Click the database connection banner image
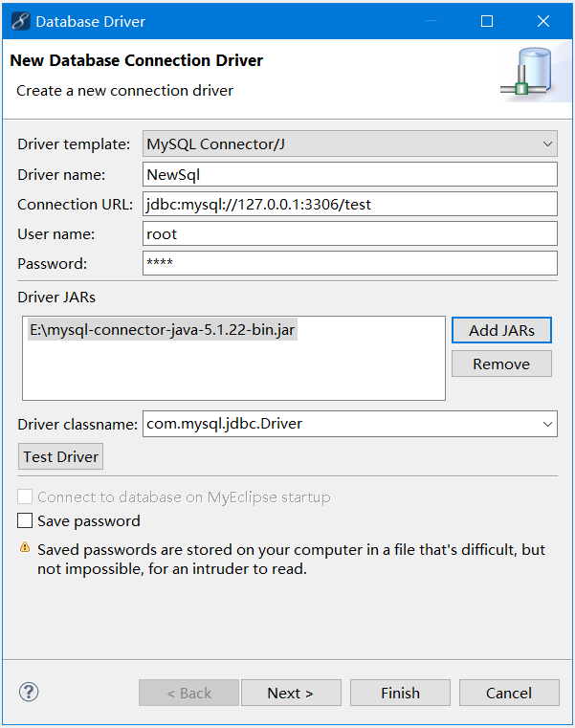Image resolution: width=575 pixels, height=728 pixels. tap(534, 73)
